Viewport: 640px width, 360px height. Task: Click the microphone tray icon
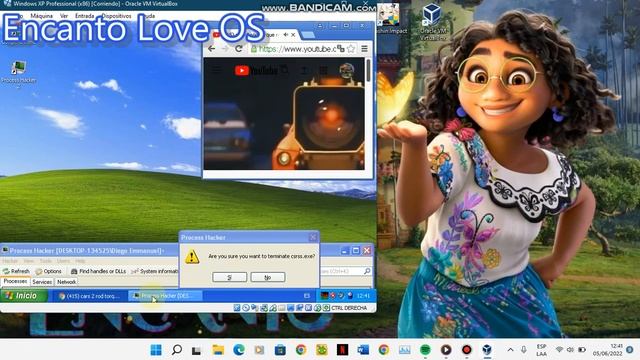click(x=524, y=350)
